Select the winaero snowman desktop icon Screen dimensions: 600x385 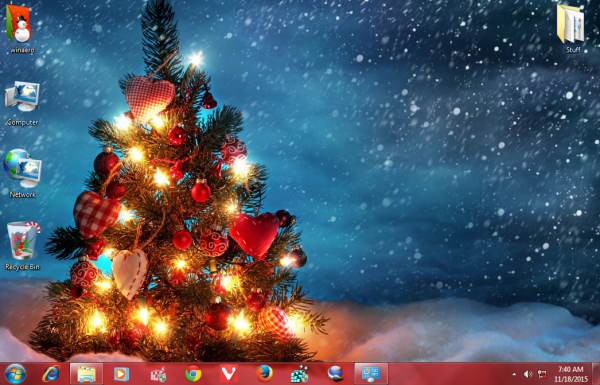coord(22,29)
